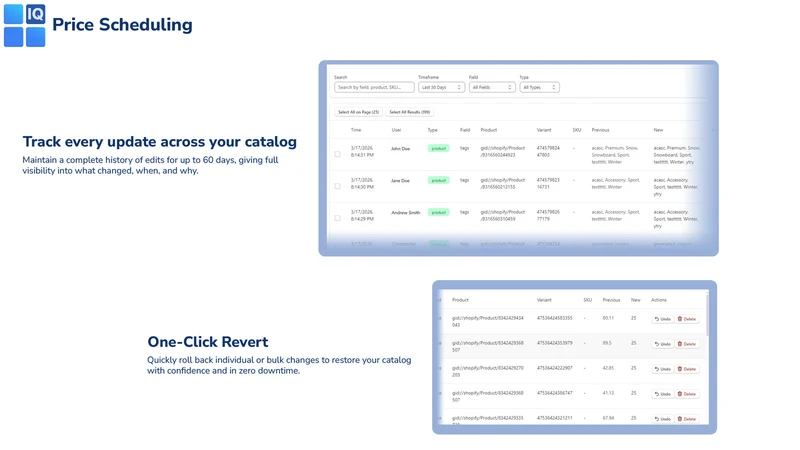Click the user name Andrew Smith
The width and height of the screenshot is (800, 450).
[x=406, y=212]
